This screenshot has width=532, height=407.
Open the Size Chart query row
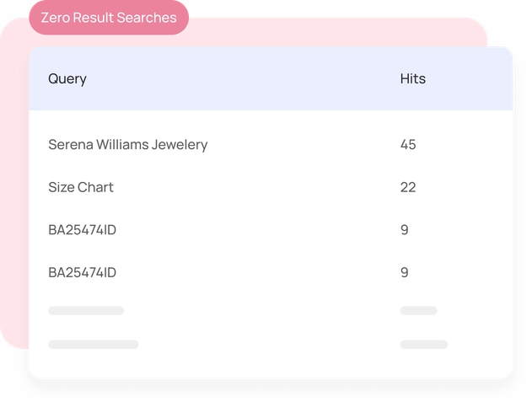(x=81, y=187)
